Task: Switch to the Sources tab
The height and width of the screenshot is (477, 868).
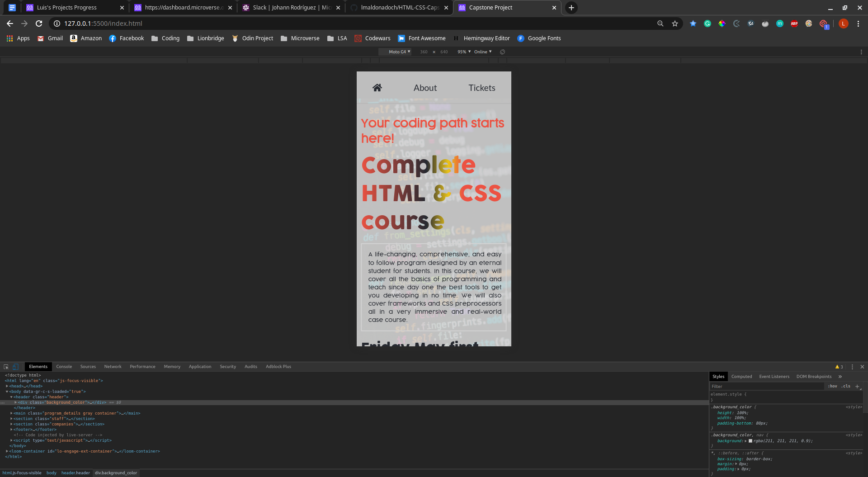Action: point(88,367)
